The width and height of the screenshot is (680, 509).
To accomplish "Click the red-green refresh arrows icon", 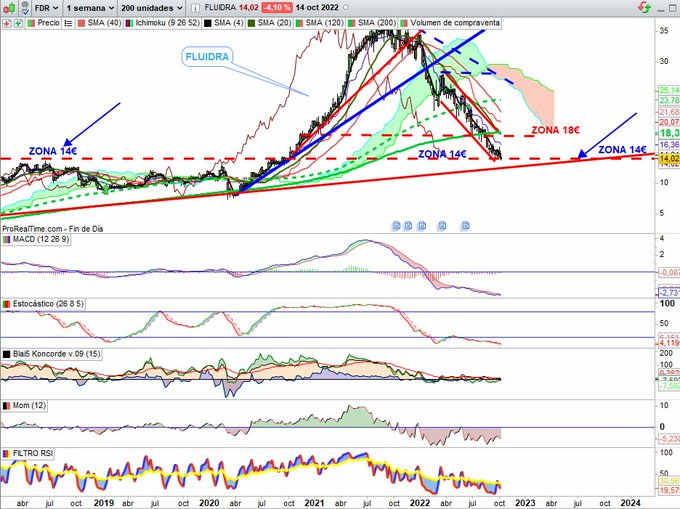I will (645, 7).
